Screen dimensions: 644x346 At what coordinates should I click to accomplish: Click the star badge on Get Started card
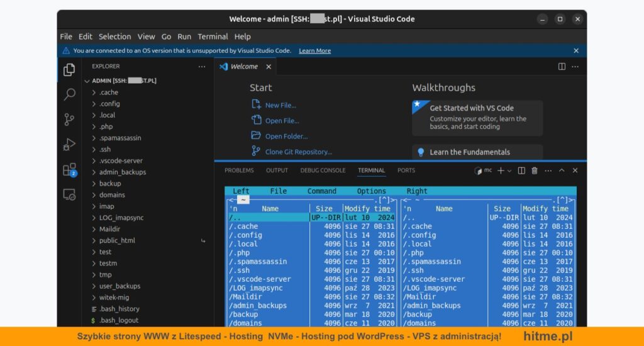tap(418, 104)
